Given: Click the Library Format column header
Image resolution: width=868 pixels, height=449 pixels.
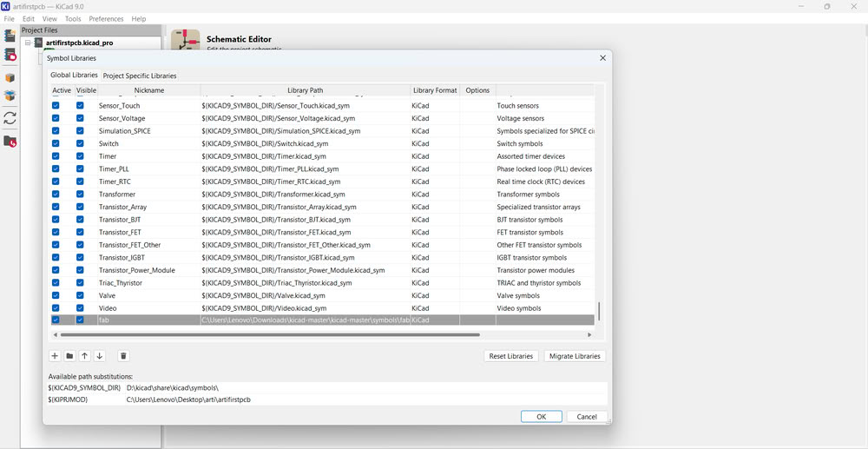Looking at the screenshot, I should click(435, 90).
